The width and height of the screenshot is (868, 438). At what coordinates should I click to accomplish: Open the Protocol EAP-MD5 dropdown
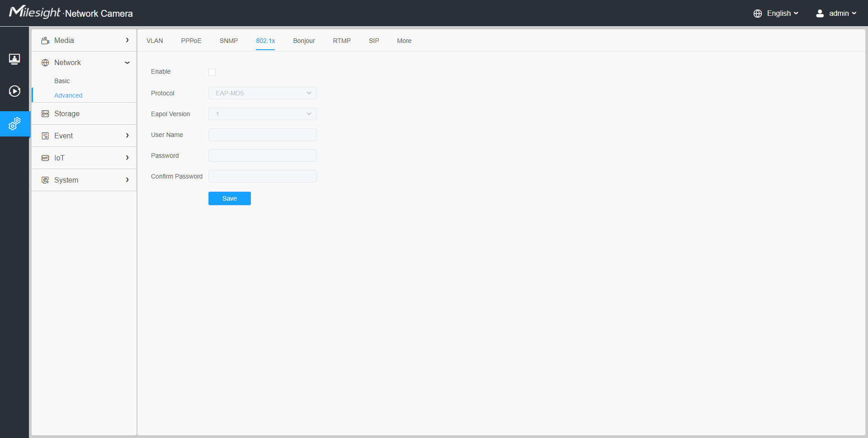(262, 93)
